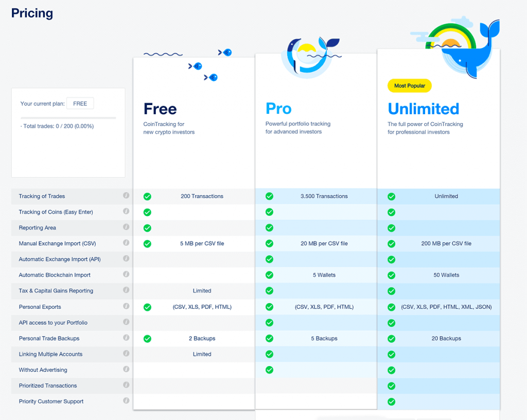
Task: Click the '5 Backups' cell
Action: 324,339
